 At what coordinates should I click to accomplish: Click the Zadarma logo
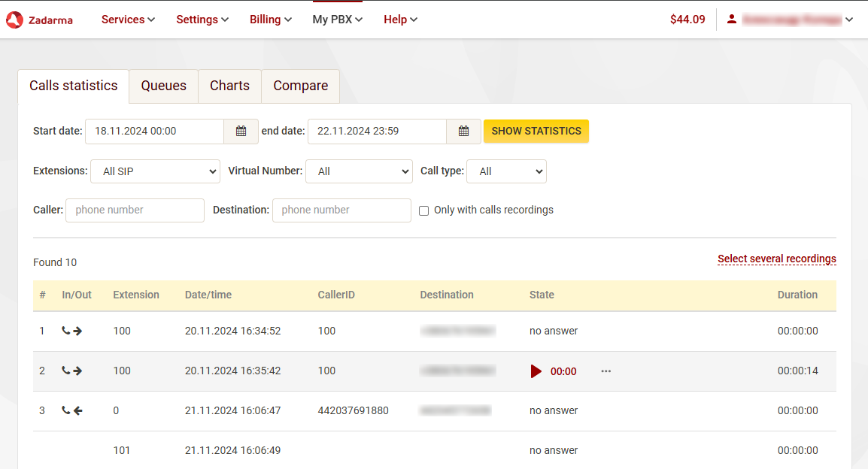point(39,20)
